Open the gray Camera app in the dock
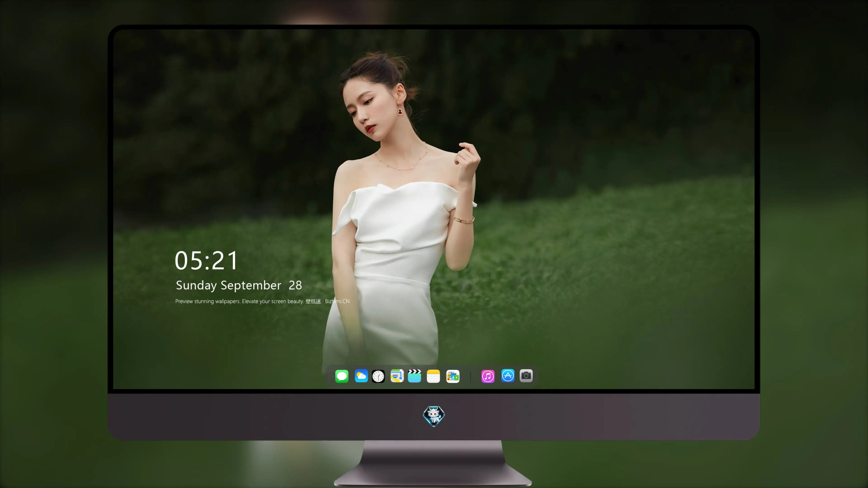 point(526,376)
